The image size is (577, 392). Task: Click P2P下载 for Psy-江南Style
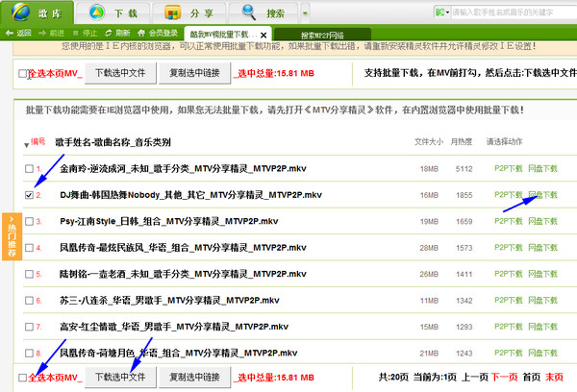pyautogui.click(x=508, y=221)
